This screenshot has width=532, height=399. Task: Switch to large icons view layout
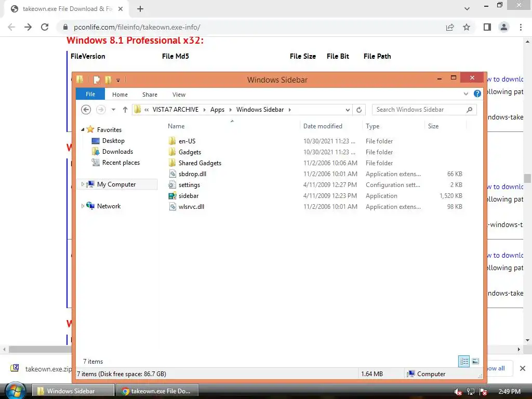coord(475,362)
